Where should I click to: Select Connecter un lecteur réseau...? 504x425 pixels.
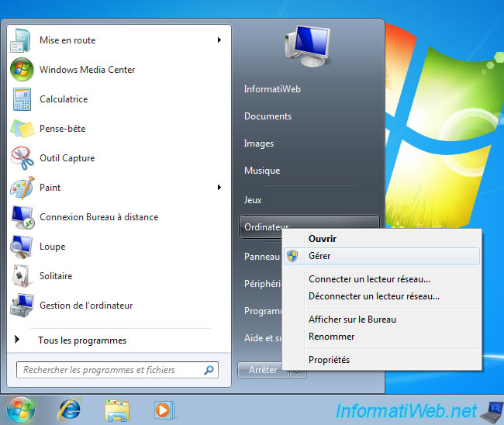[381, 279]
